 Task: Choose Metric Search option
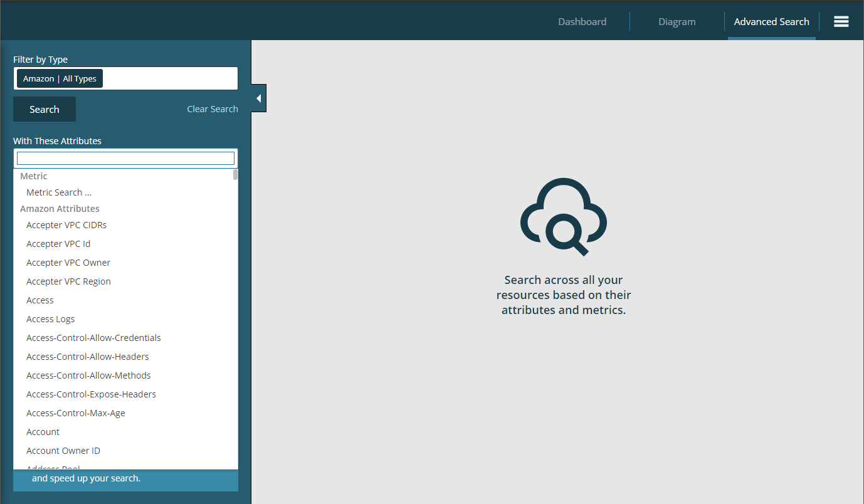click(x=59, y=192)
